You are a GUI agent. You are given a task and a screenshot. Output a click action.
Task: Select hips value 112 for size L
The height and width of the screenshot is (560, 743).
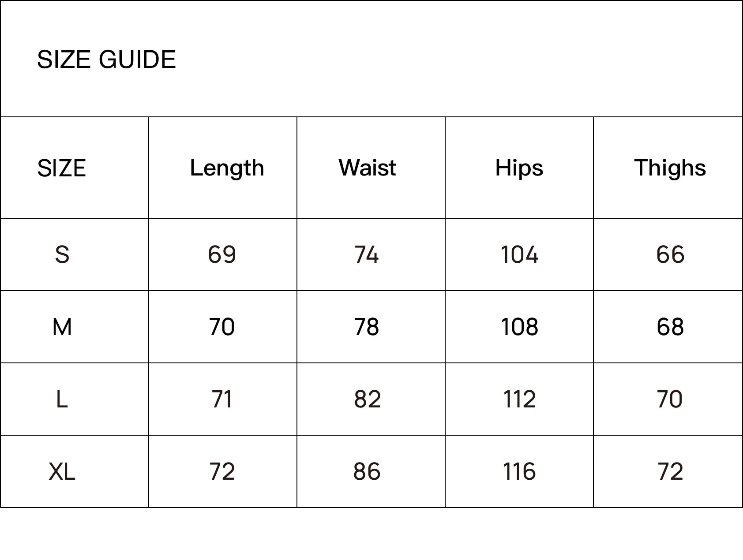pyautogui.click(x=519, y=399)
